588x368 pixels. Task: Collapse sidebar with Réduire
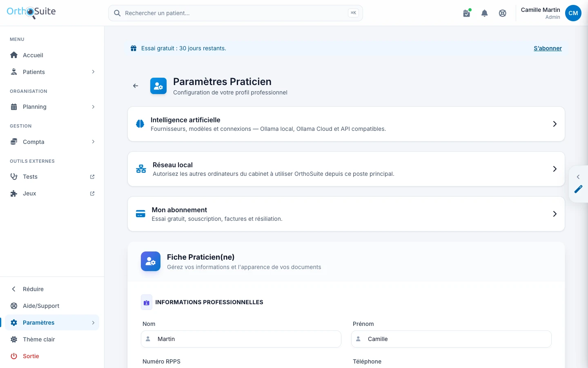[x=52, y=289]
